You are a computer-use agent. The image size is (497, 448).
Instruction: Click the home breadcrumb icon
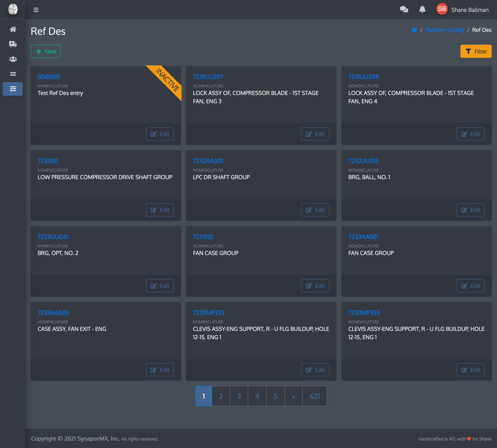pos(414,30)
